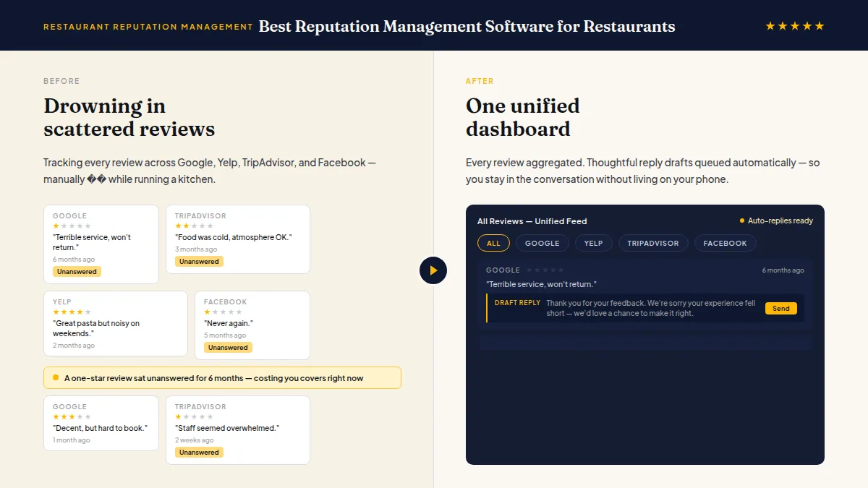Click Unanswered badge on "Food was cold" card

coord(199,261)
